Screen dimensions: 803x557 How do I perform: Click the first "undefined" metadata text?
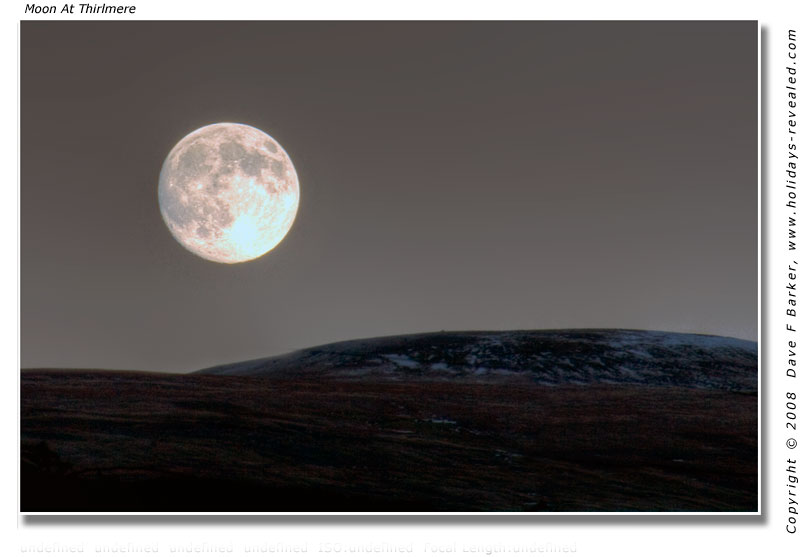coord(53,548)
